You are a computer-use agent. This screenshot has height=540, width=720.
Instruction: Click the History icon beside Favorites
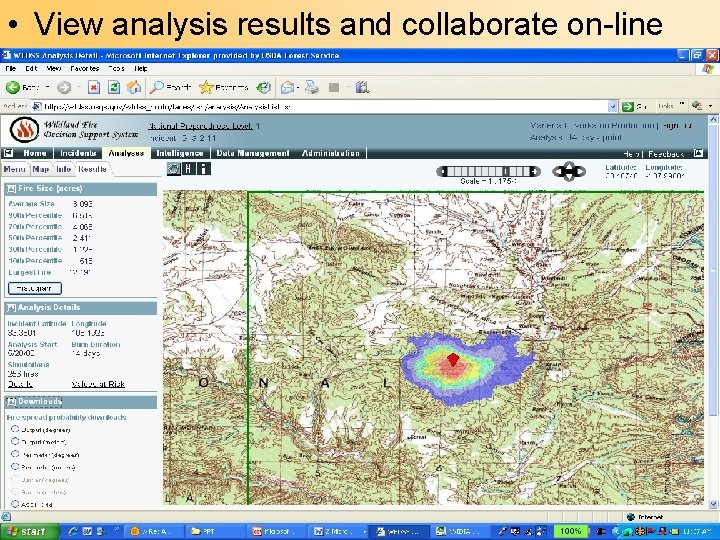pos(264,87)
